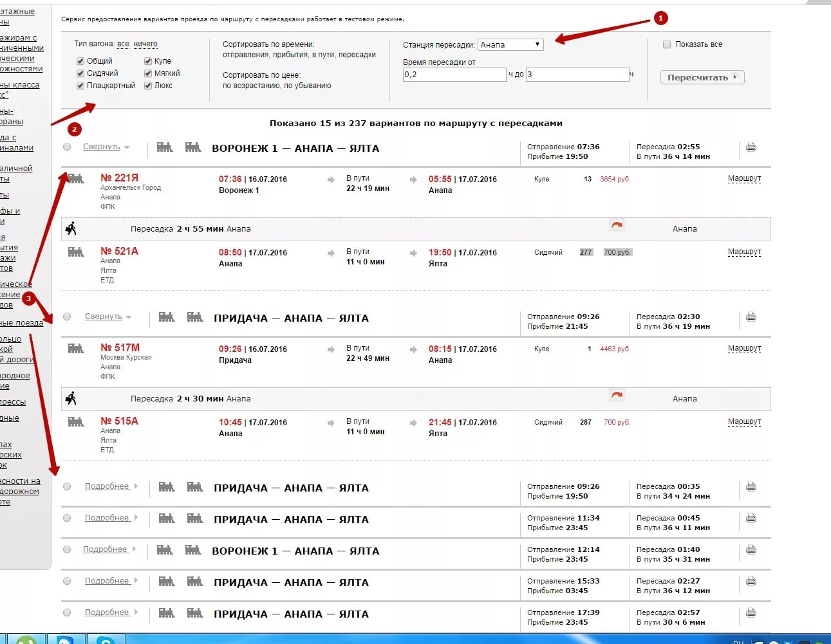Select ничего for carriage types

[x=145, y=44]
